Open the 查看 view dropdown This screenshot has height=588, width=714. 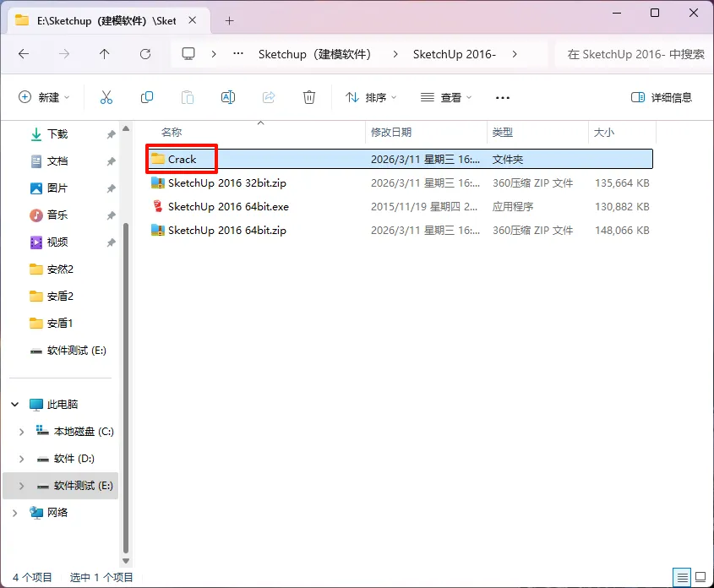(x=446, y=97)
